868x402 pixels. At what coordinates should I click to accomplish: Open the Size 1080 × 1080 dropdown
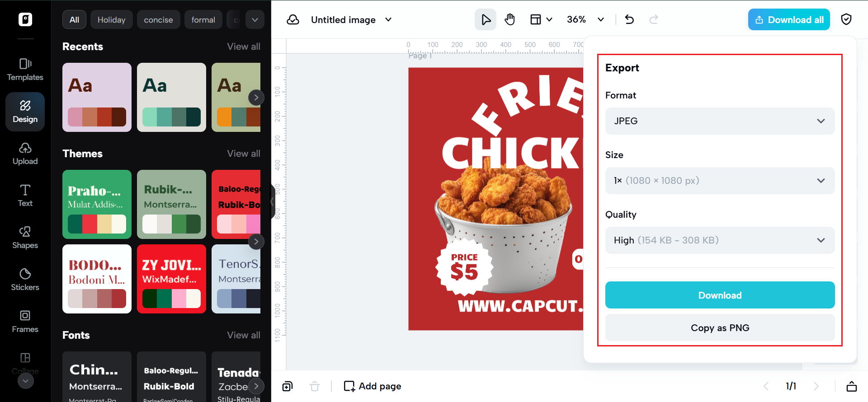tap(720, 181)
